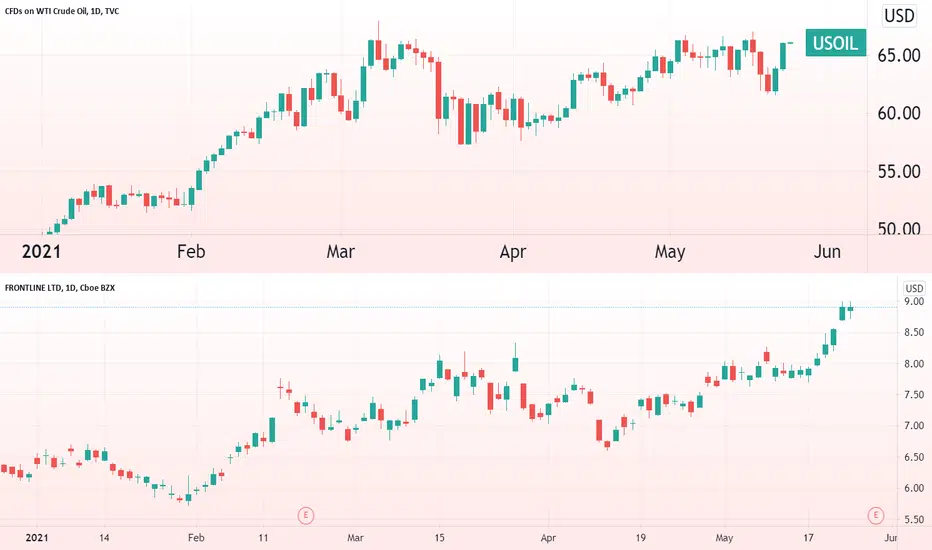Screen dimensions: 932x550
Task: Click the Feb label on Frontline time axis
Action: tap(196, 538)
